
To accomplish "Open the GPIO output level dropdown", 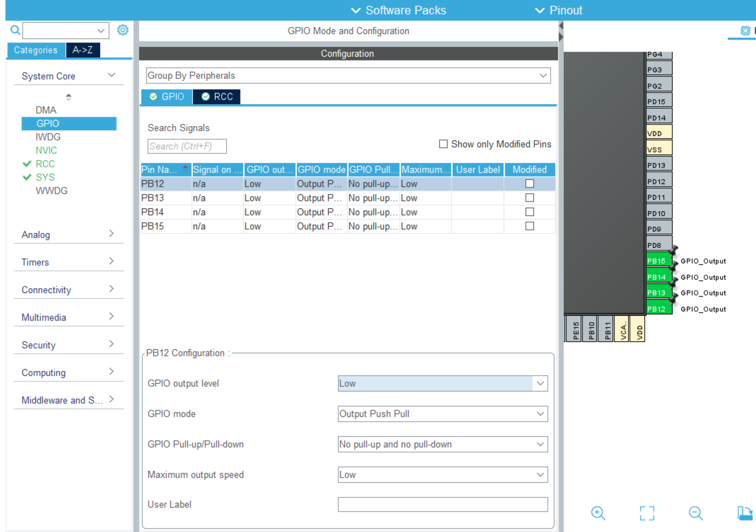I will point(443,383).
